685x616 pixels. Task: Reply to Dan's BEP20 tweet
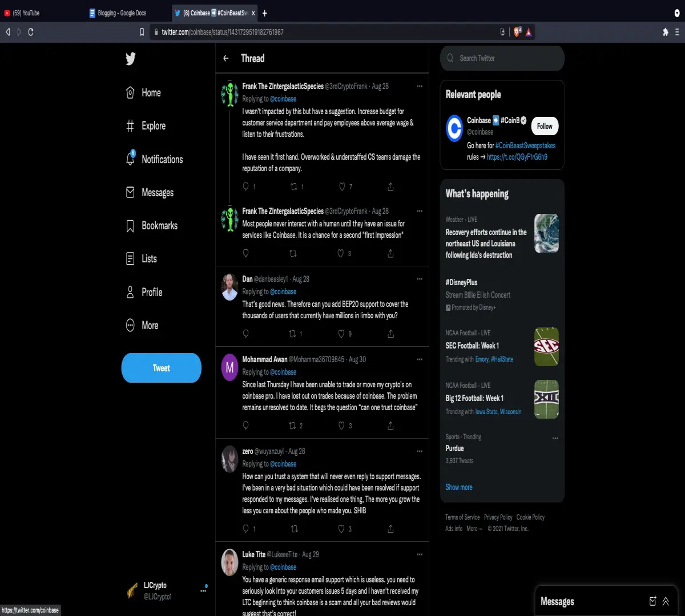click(x=246, y=334)
